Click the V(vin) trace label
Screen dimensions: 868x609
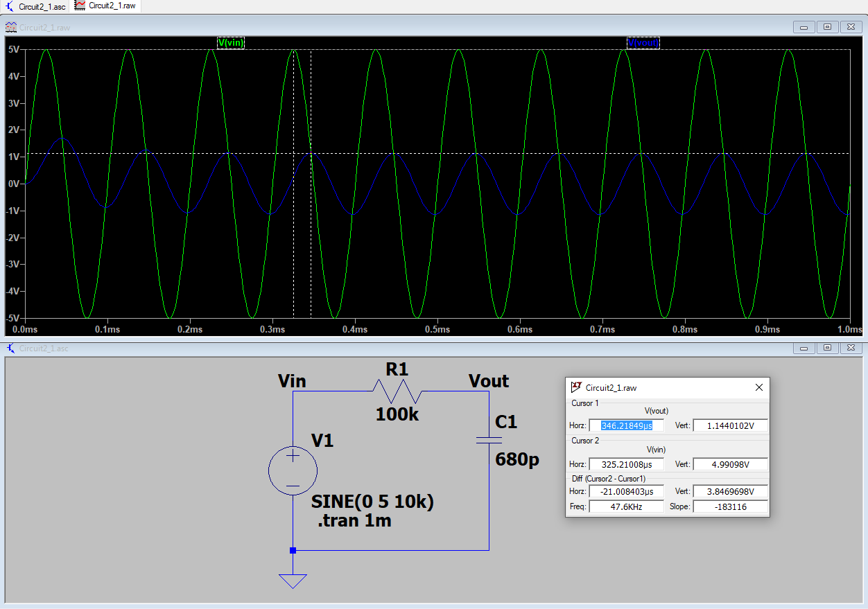231,43
